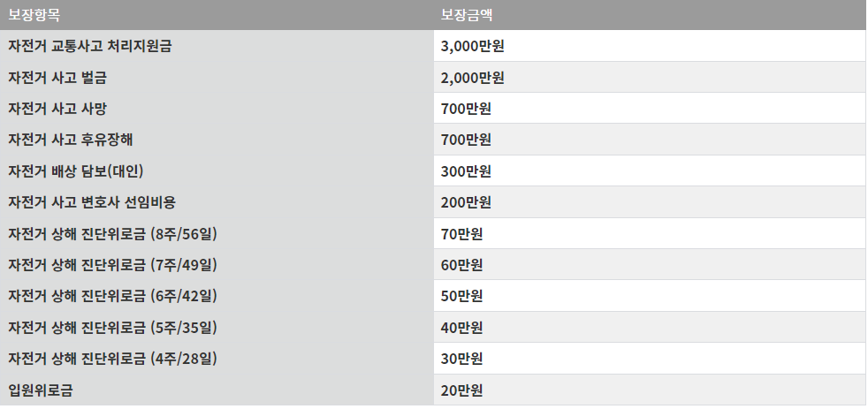Click the 40만원 amount cell
868x409 pixels.
click(462, 328)
